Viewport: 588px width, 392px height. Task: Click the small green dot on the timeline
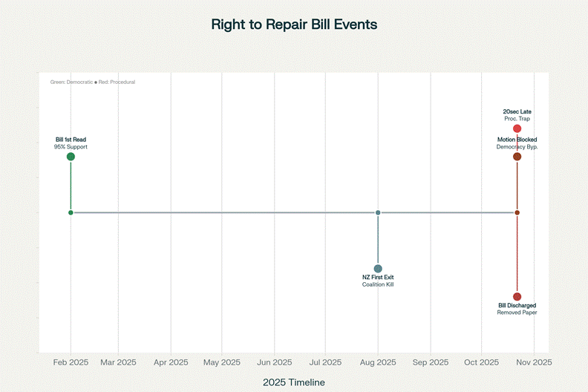(x=71, y=212)
